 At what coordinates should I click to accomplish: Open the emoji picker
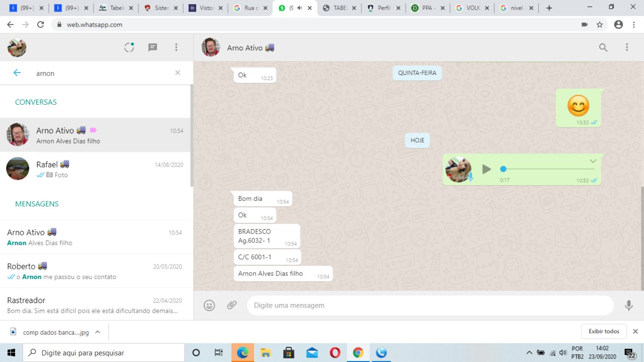pos(209,305)
